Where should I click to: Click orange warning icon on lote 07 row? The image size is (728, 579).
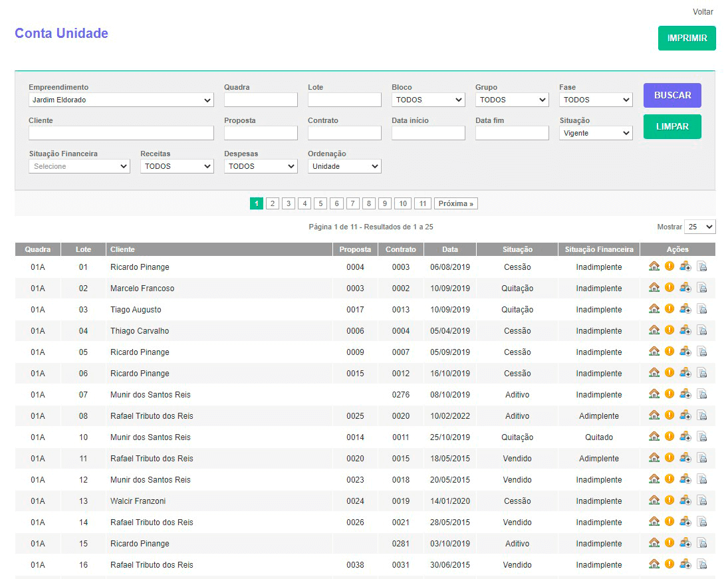(x=669, y=394)
